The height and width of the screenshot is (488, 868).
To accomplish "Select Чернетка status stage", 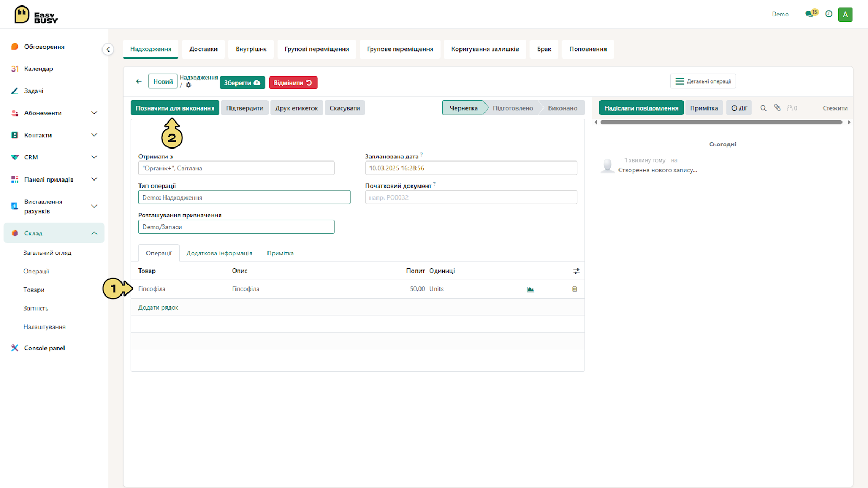I will [464, 108].
